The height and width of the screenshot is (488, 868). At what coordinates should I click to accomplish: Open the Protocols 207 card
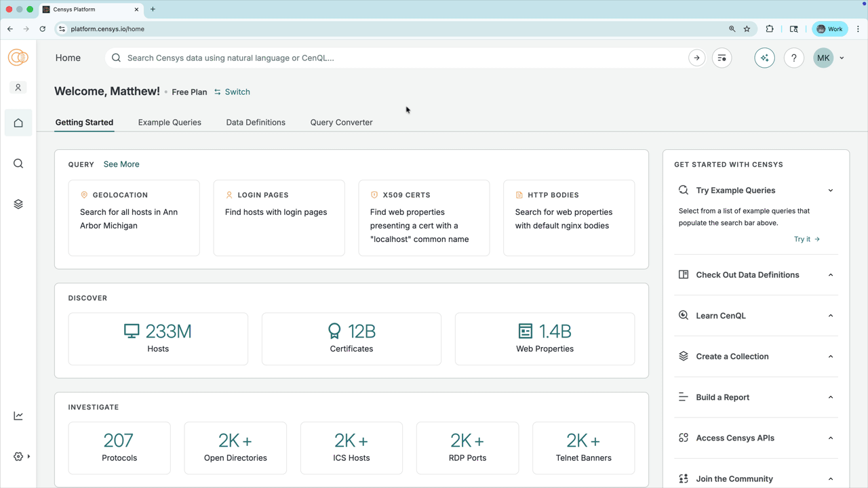tap(119, 448)
